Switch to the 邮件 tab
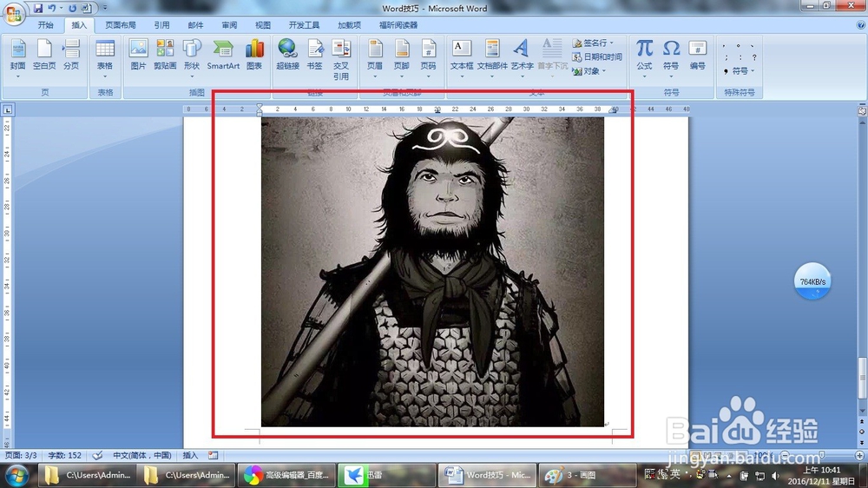This screenshot has height=488, width=868. point(195,25)
